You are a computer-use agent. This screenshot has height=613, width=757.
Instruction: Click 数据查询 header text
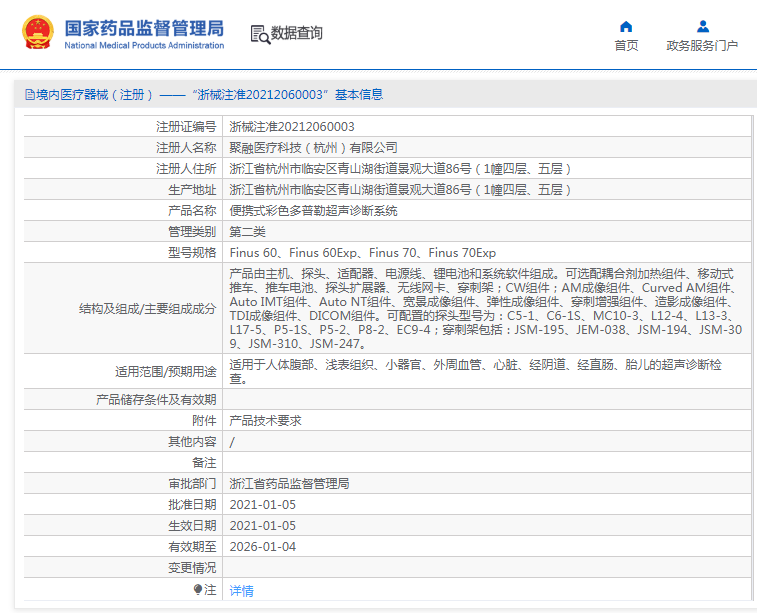tap(296, 33)
